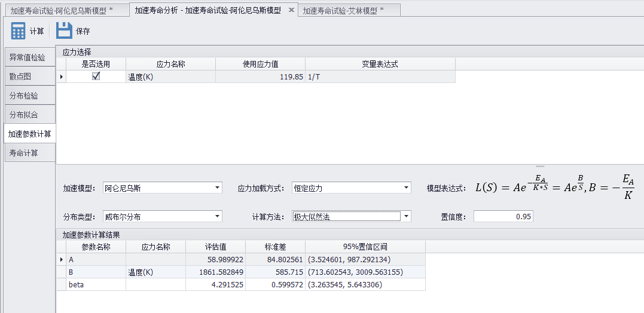Open the 散点图 side tab
The height and width of the screenshot is (313, 644).
(x=29, y=76)
